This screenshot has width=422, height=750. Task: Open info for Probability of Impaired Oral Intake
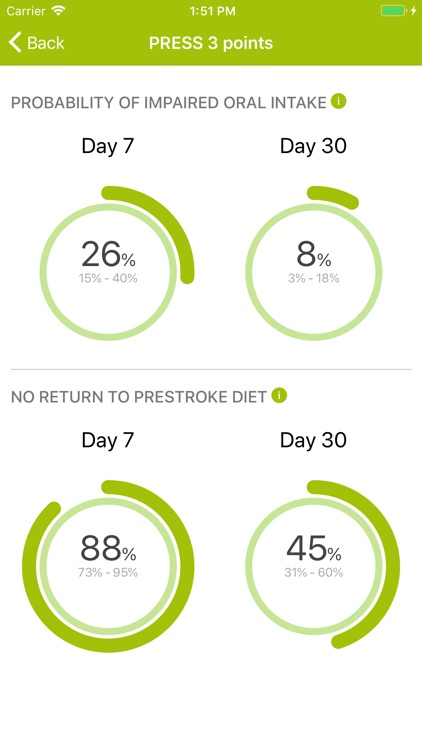(x=338, y=101)
